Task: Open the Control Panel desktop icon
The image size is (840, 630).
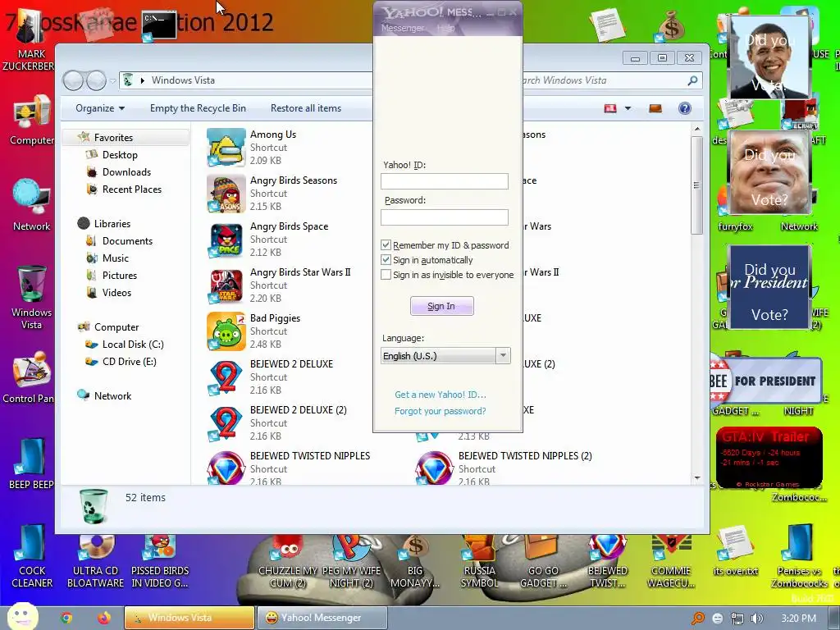Action: 29,377
